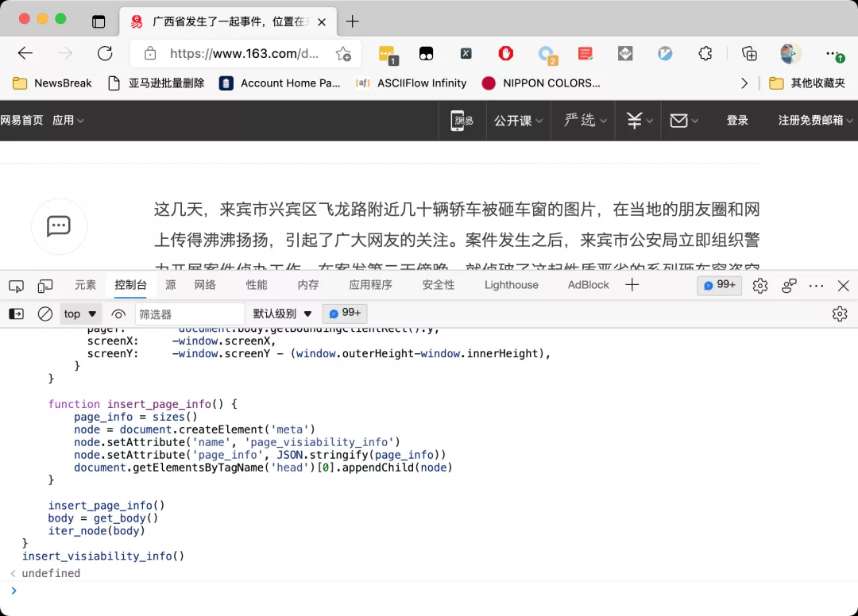The width and height of the screenshot is (858, 616).
Task: Toggle live expression eye icon
Action: 118,314
